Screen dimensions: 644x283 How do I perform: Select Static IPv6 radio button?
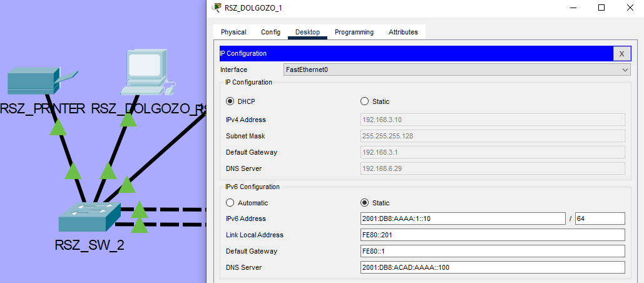coord(365,203)
